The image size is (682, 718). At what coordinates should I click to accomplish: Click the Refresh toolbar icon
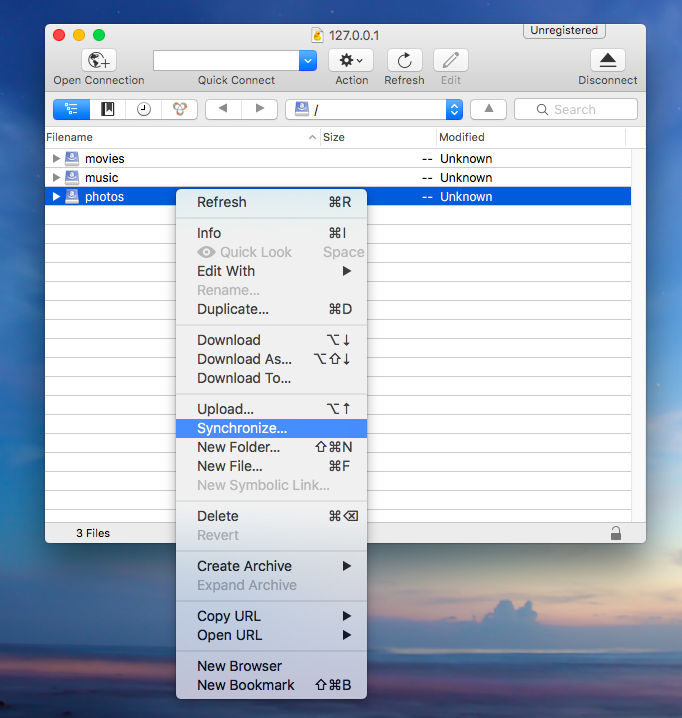(x=404, y=60)
